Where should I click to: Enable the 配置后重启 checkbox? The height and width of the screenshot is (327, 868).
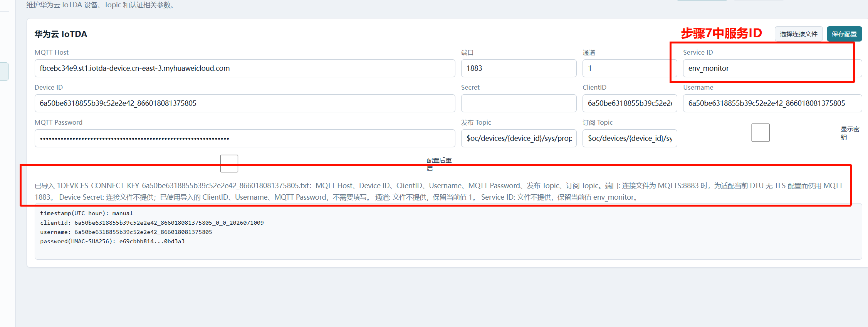229,163
